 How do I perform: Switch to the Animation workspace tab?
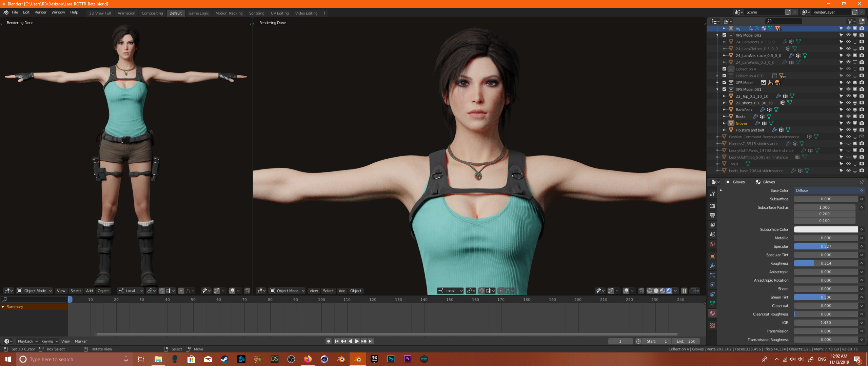126,13
